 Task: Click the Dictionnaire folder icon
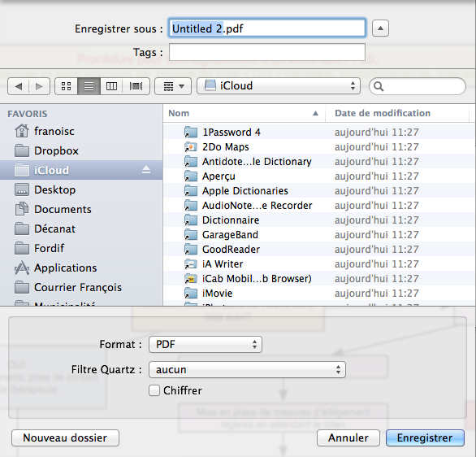pos(191,220)
